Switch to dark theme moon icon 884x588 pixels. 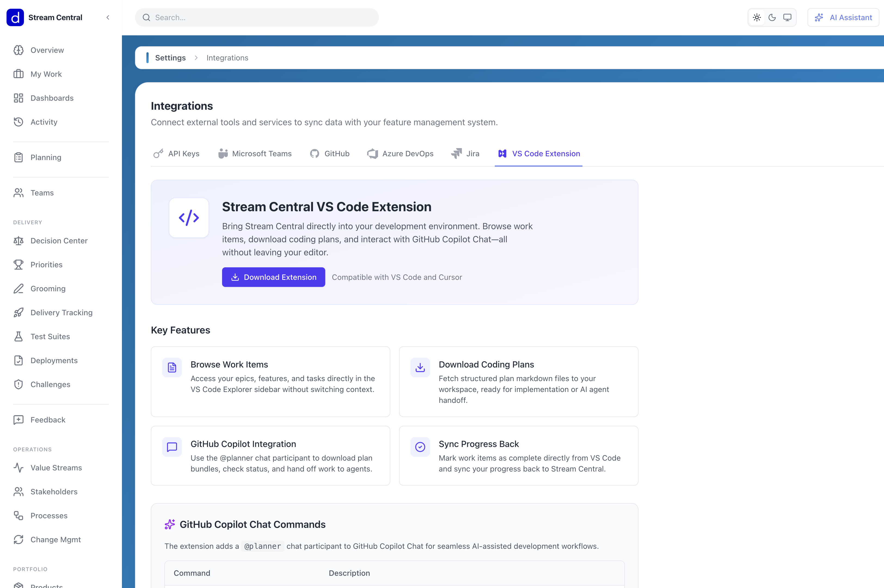[x=772, y=18]
